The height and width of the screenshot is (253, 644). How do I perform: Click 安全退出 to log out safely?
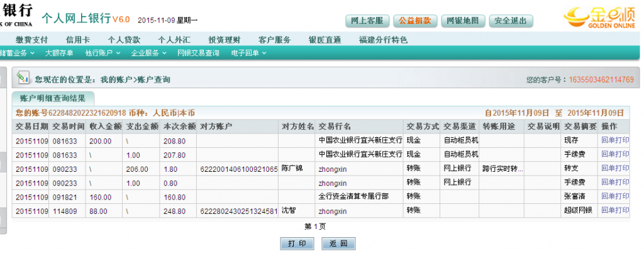coord(510,21)
